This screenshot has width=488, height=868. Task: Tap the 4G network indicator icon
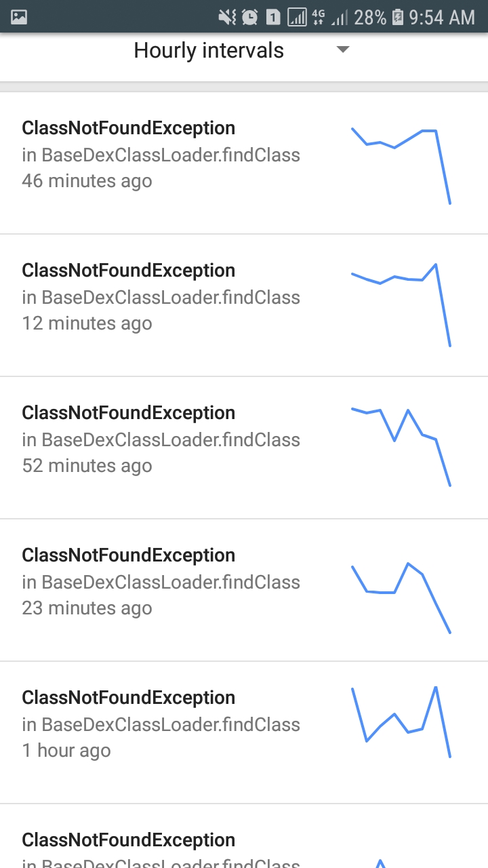point(317,17)
